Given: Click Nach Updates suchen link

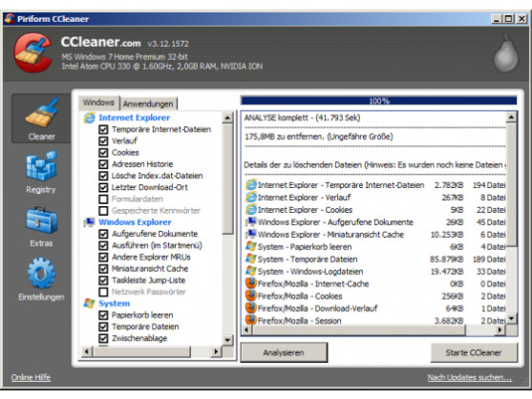Looking at the screenshot, I should tap(470, 377).
